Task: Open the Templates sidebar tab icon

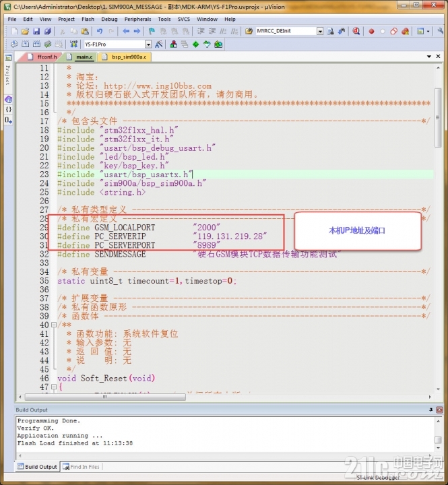Action: (x=8, y=120)
